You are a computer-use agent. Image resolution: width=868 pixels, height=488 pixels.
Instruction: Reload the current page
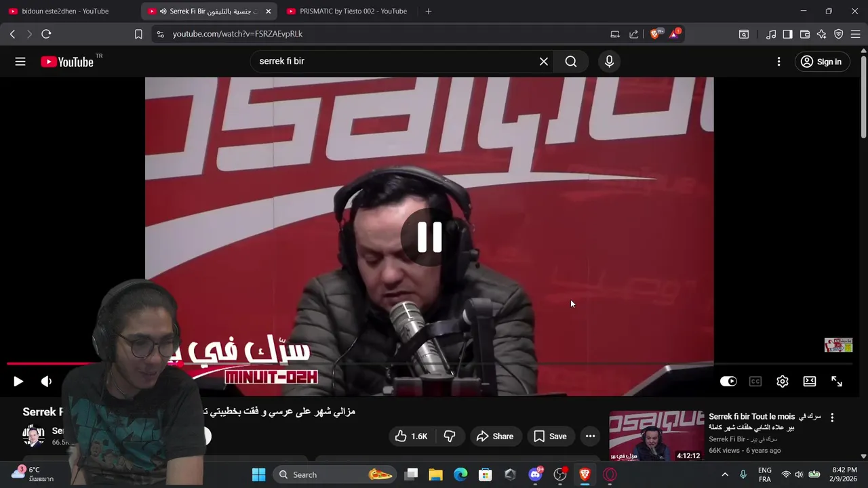pos(46,34)
